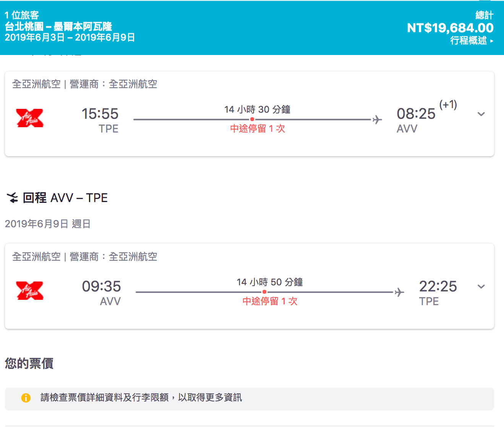Click the red stopover dot on the outbound line

tap(252, 120)
